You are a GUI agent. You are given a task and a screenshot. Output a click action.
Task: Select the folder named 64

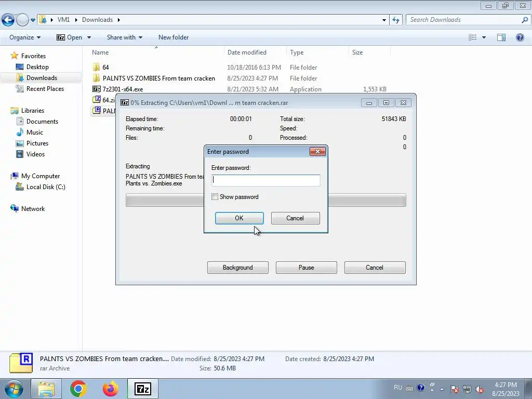pyautogui.click(x=105, y=67)
